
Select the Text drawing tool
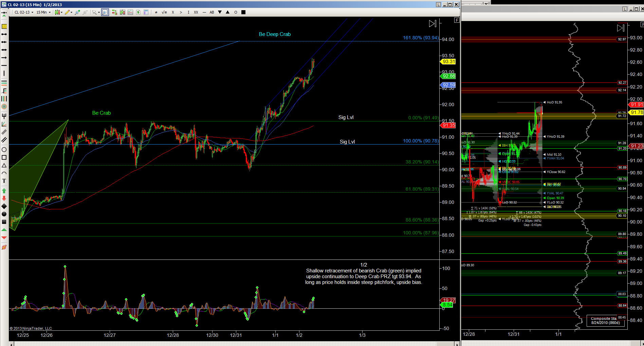pos(4,181)
